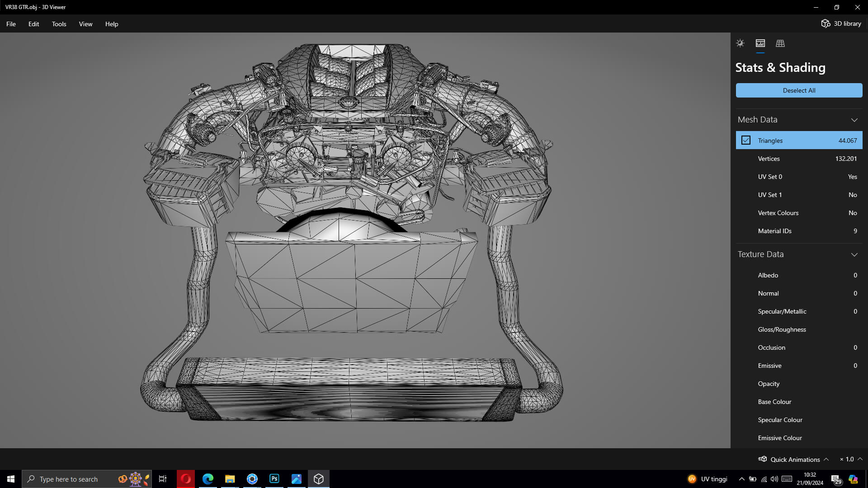
Task: Open the View menu
Action: pos(85,24)
